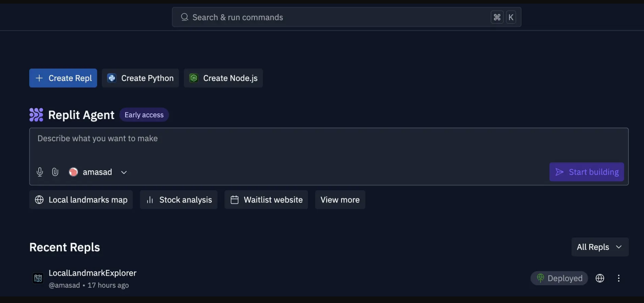The height and width of the screenshot is (303, 644).
Task: Create a new Node.js repl
Action: (x=223, y=78)
